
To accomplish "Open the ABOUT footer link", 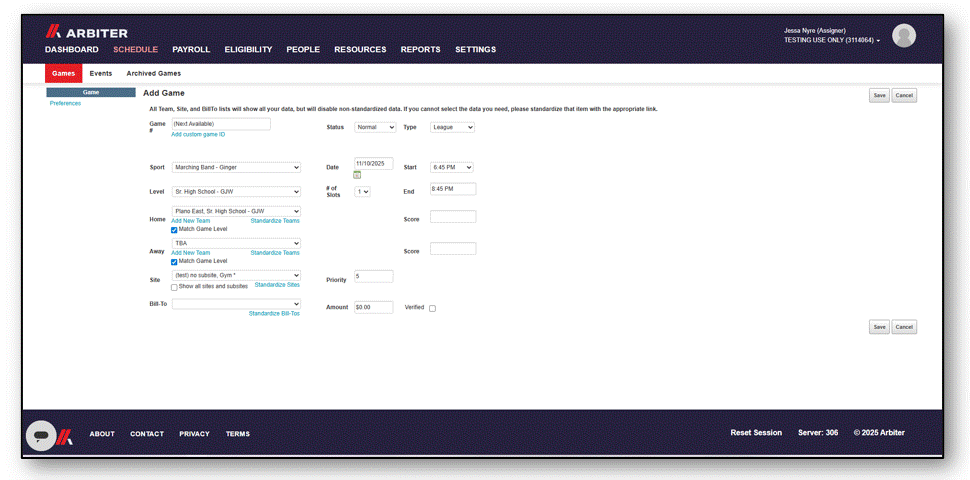I will click(102, 434).
